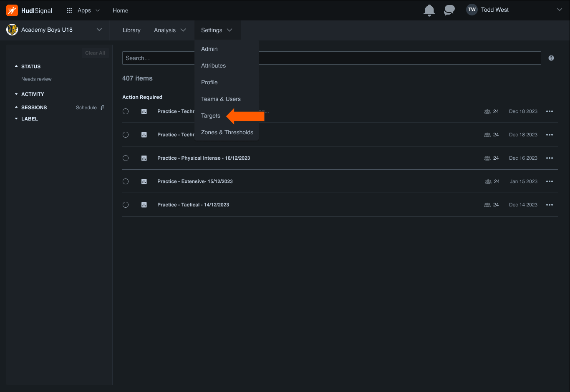Open the notifications bell
This screenshot has height=392, width=570.
[x=429, y=10]
